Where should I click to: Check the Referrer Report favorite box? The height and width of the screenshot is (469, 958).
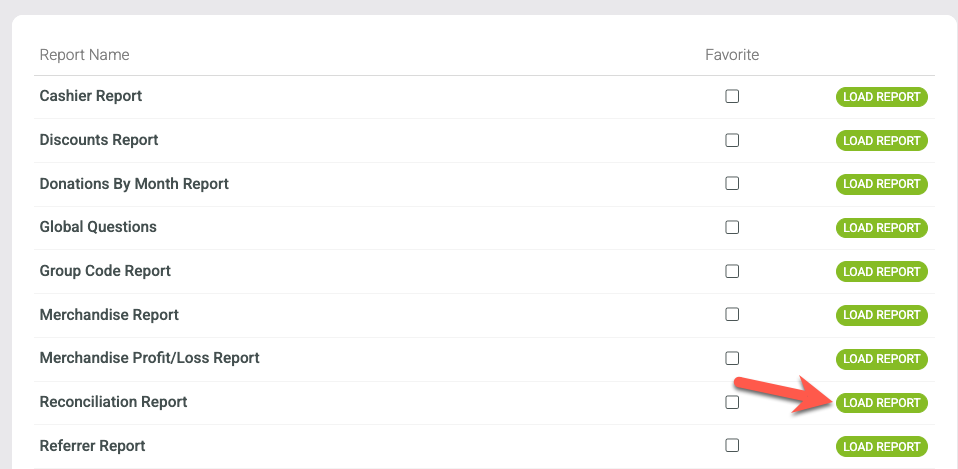pos(732,445)
